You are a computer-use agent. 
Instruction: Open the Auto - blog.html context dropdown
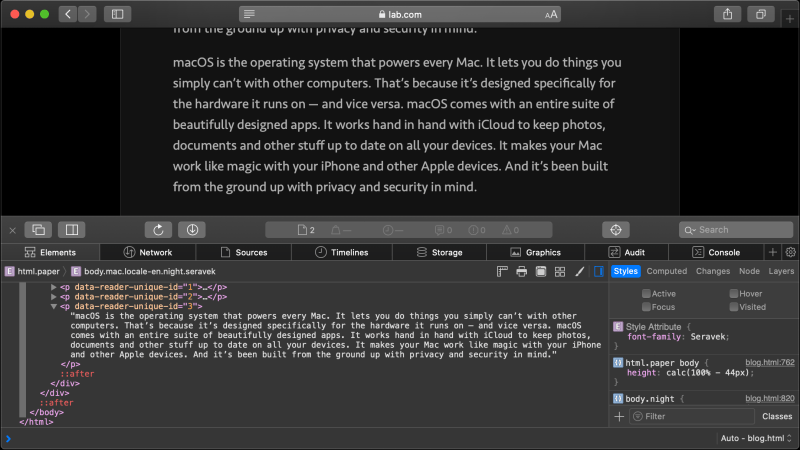point(756,438)
